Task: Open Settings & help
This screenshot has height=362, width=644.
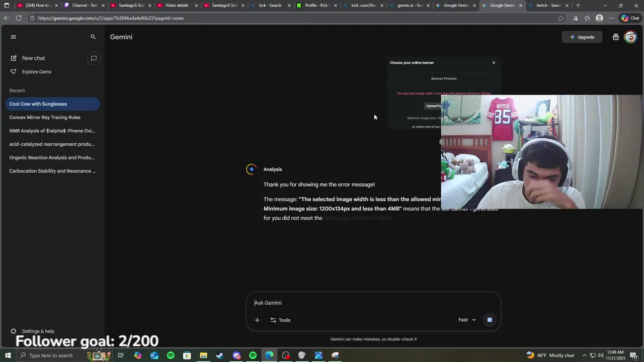Action: [33, 331]
